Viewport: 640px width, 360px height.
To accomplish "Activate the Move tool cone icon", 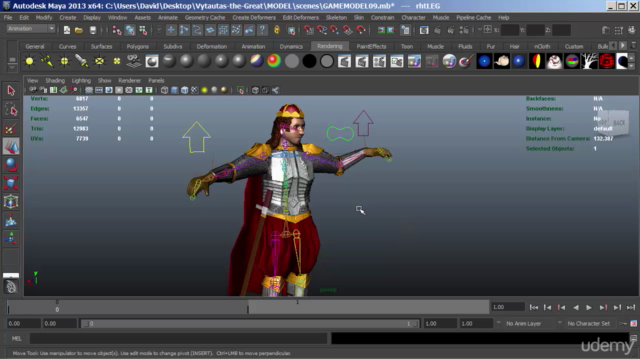I will pos(11,147).
